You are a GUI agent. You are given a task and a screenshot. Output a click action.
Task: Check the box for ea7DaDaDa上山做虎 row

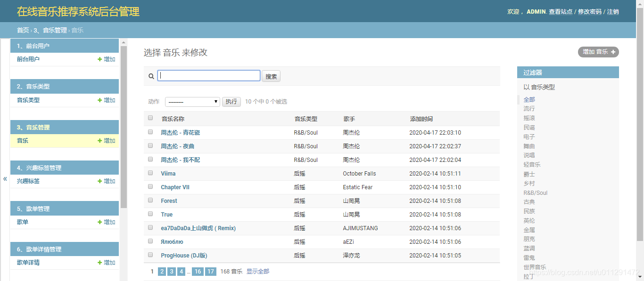[150, 227]
